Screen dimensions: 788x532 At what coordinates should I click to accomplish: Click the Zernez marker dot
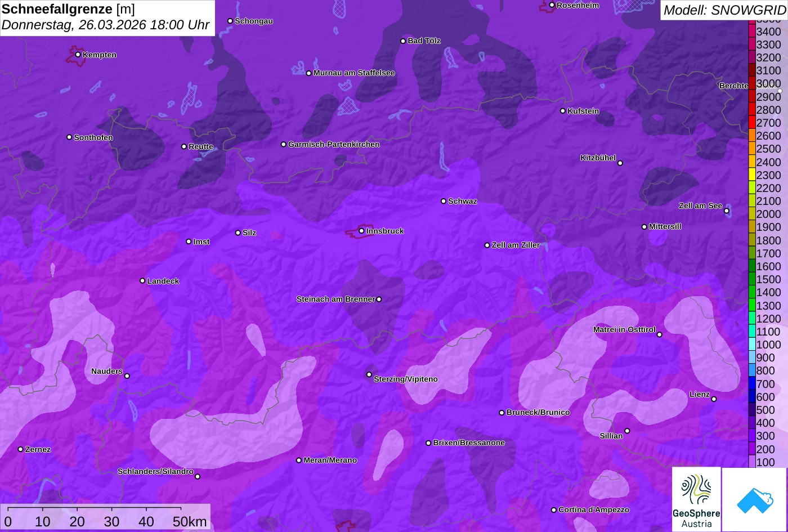coord(20,449)
